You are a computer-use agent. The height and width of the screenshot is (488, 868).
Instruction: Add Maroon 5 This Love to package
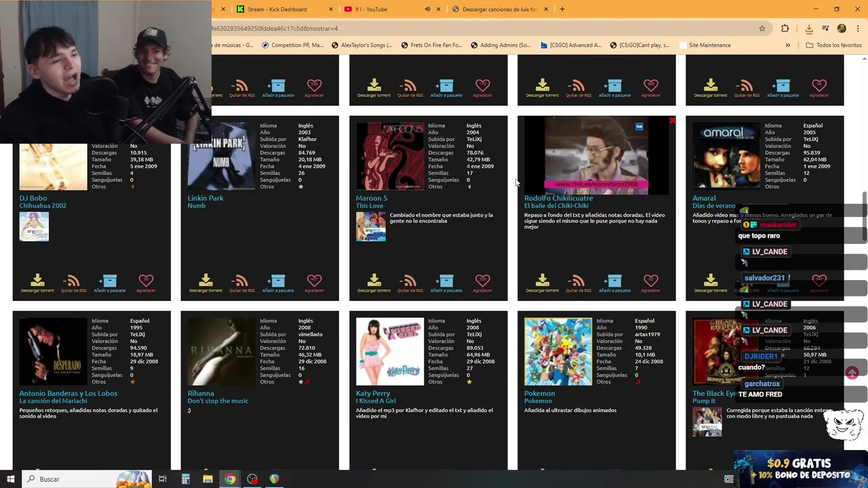pos(446,283)
